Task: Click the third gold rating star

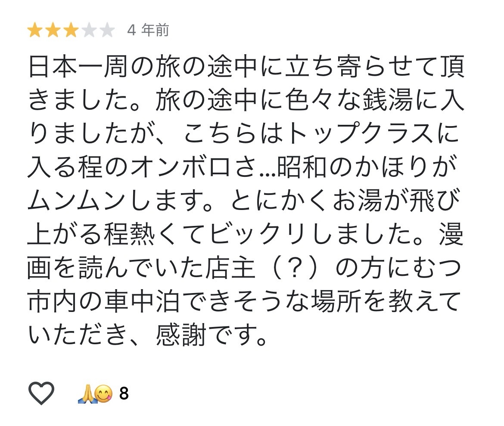Action: click(x=71, y=31)
